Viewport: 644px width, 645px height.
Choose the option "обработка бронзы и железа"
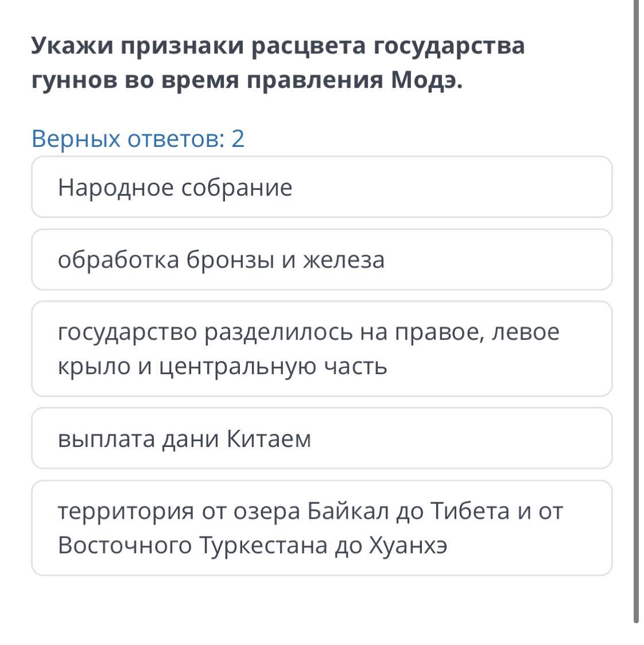(x=321, y=259)
